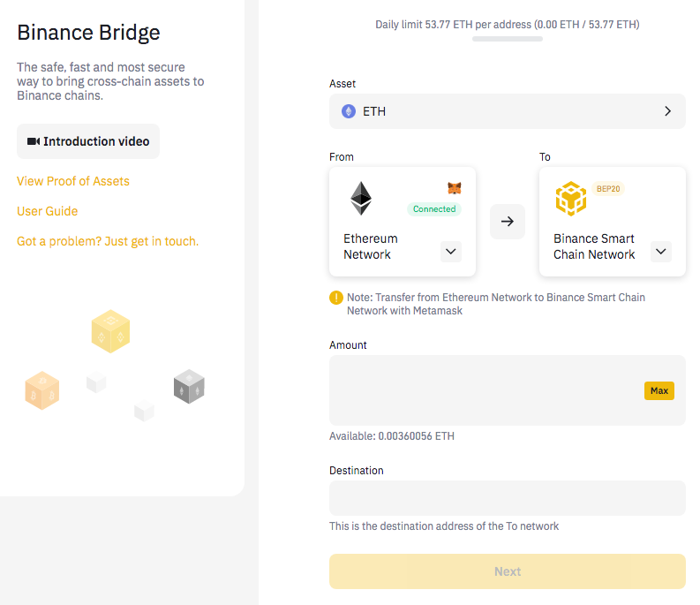700x605 pixels.
Task: Click the ETH coin icon in Asset
Action: coord(348,111)
